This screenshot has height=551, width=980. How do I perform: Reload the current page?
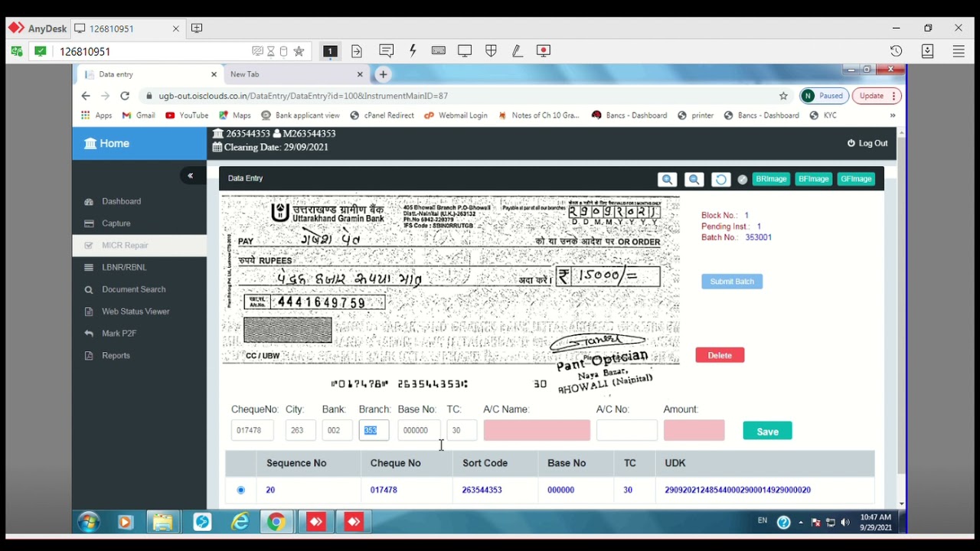(125, 96)
